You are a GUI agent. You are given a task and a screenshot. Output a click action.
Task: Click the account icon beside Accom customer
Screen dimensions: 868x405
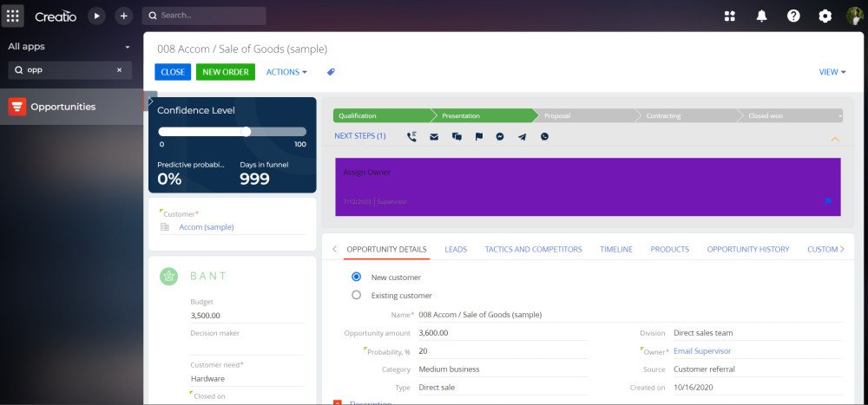164,227
